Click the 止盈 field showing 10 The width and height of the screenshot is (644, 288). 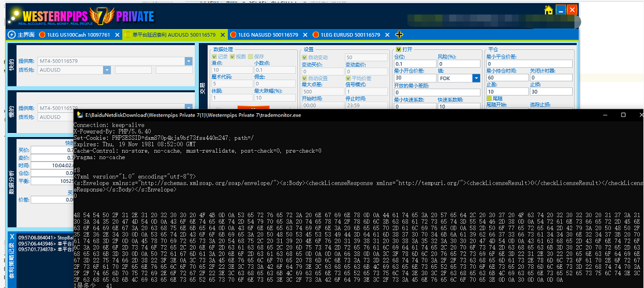[x=507, y=92]
